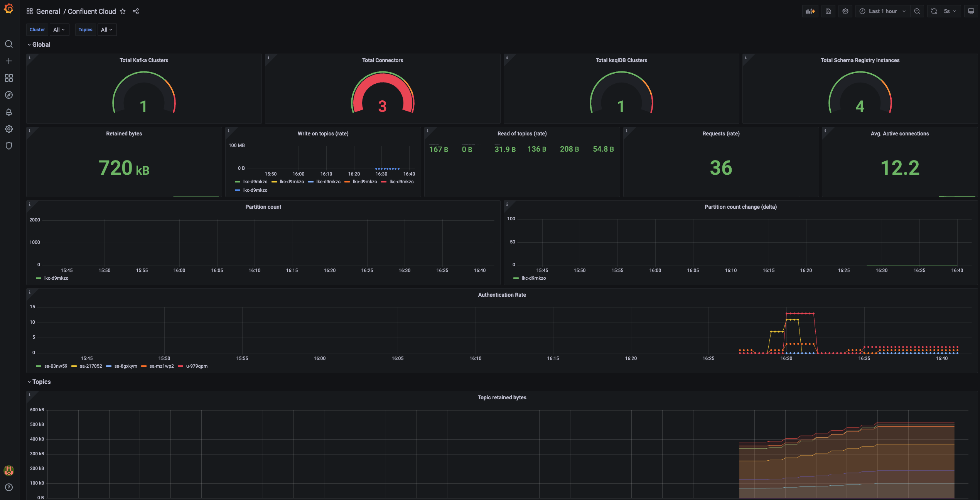Toggle u-979qpm series in legend
The image size is (980, 500).
coord(197,366)
